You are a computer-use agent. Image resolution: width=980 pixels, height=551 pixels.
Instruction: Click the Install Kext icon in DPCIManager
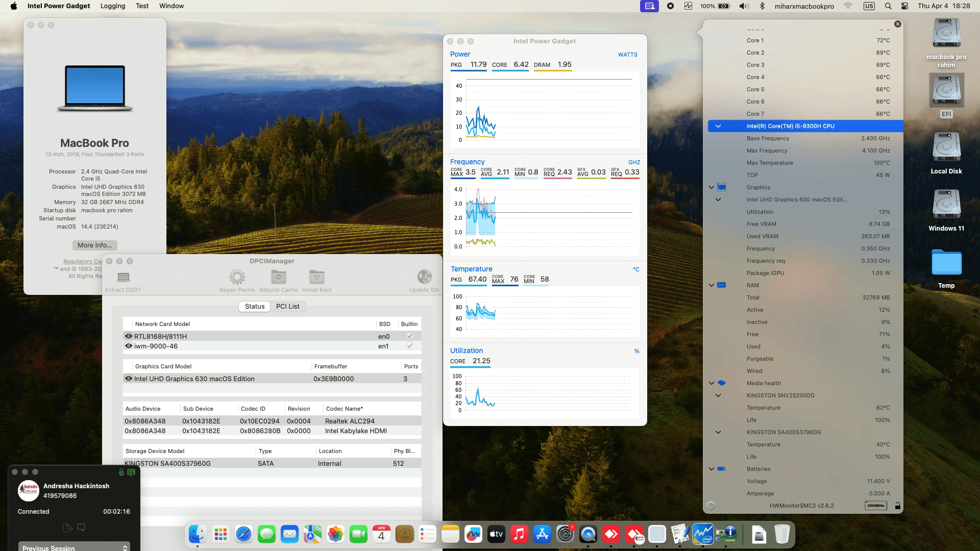click(x=316, y=278)
